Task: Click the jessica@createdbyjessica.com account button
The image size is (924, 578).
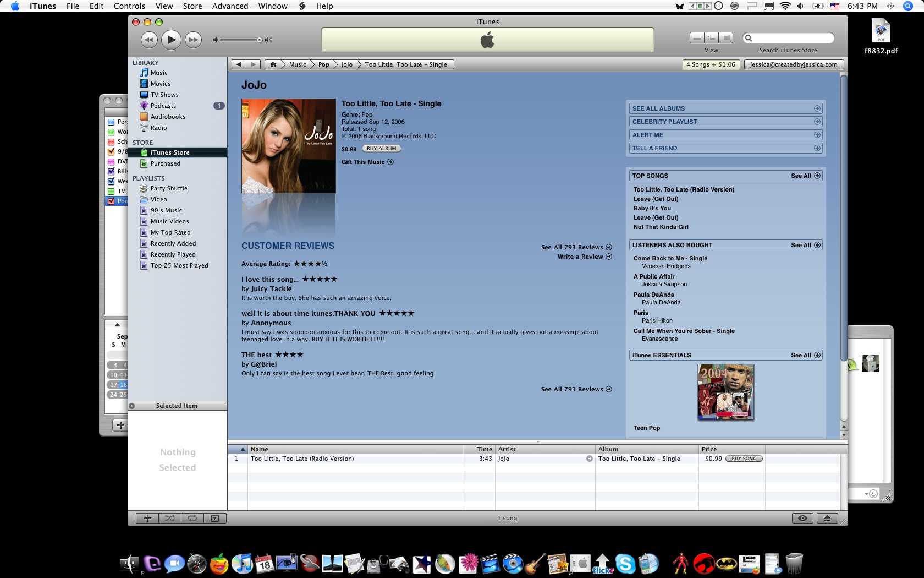Action: [x=794, y=64]
